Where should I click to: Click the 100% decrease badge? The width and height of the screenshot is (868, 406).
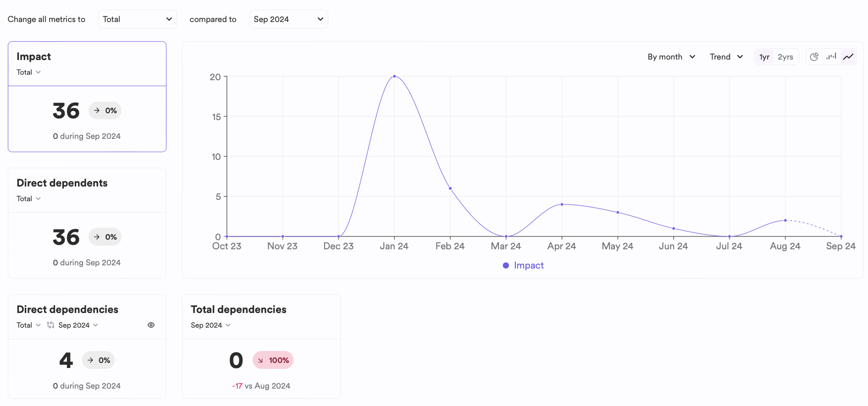[x=273, y=360]
